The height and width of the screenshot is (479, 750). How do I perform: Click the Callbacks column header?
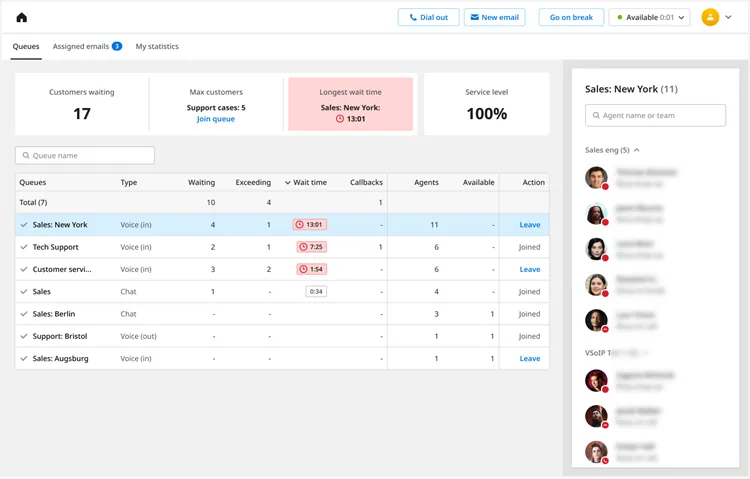click(x=366, y=182)
